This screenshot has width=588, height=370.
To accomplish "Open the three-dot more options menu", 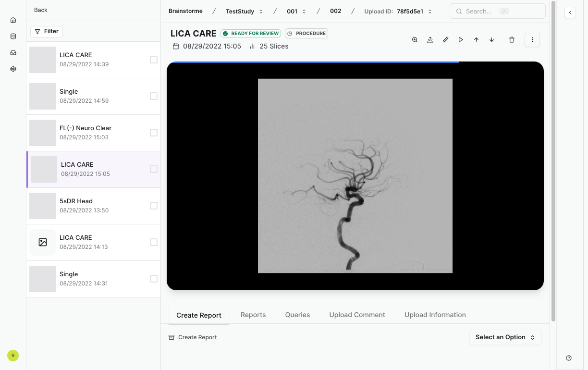I will coord(532,40).
